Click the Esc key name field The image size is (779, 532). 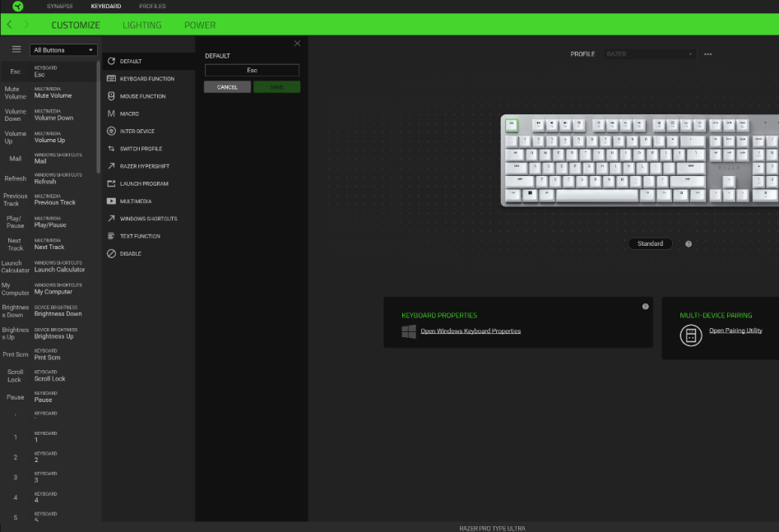point(252,70)
